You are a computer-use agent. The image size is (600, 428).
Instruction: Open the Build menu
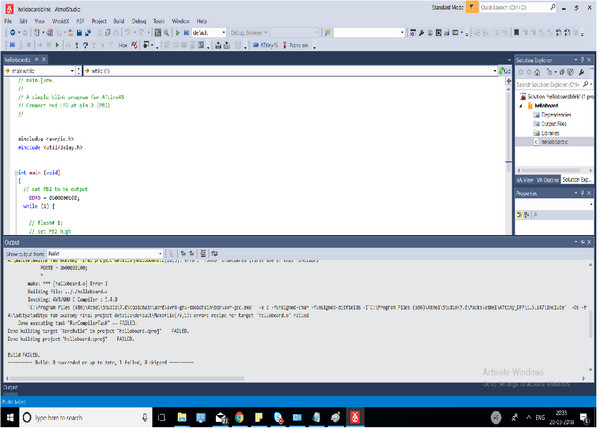(119, 21)
